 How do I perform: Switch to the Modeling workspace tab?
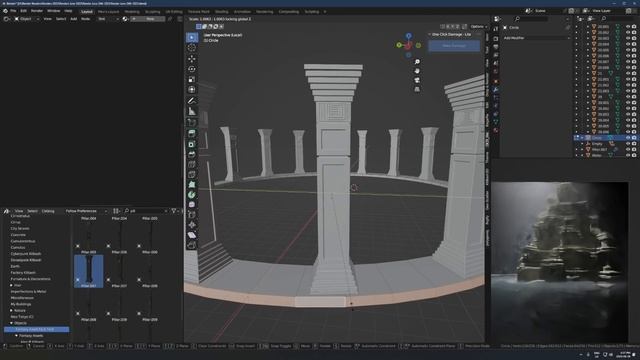pyautogui.click(x=132, y=12)
